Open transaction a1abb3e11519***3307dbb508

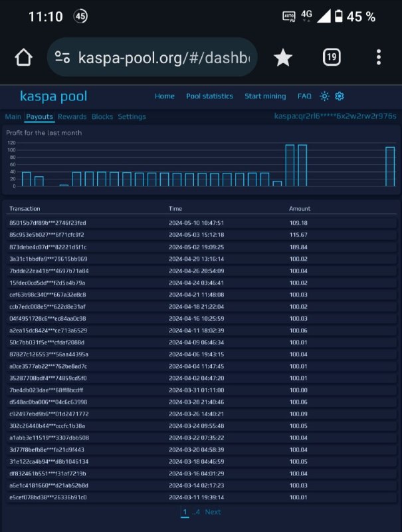click(x=49, y=438)
